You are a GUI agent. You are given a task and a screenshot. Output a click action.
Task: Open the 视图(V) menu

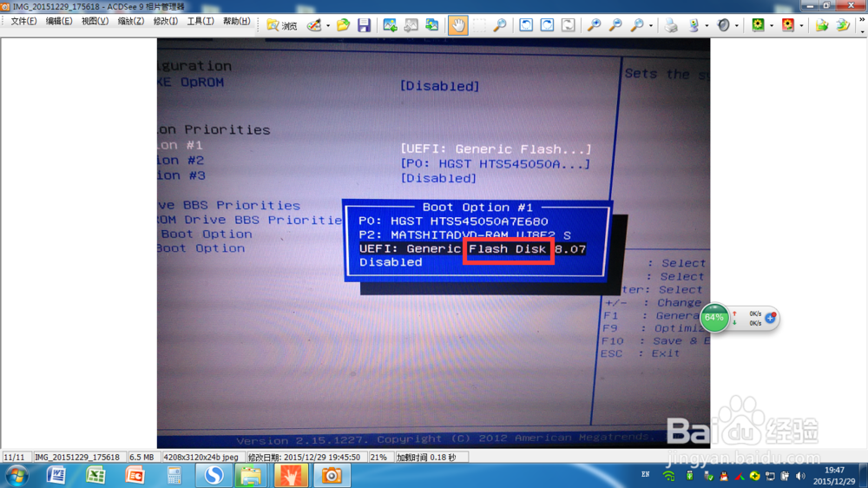coord(95,21)
